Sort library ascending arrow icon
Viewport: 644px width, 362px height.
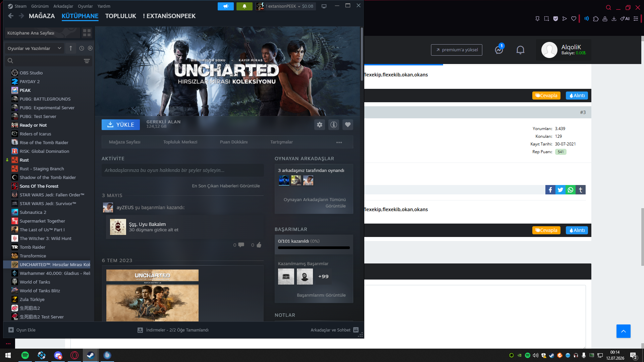(x=71, y=48)
